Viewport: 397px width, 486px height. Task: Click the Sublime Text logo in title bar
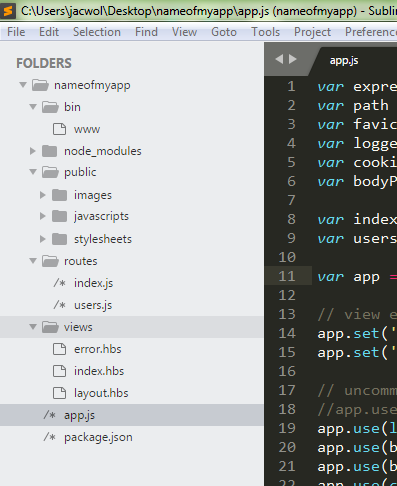point(8,10)
